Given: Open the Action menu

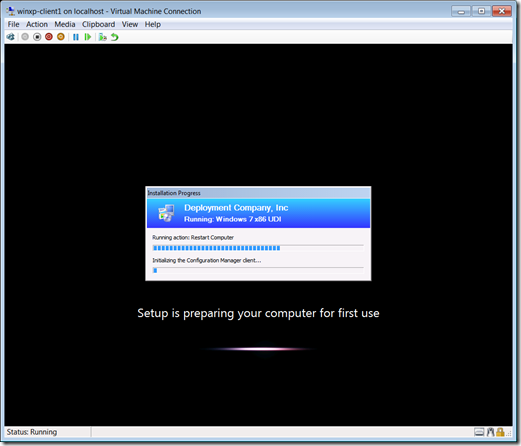Looking at the screenshot, I should [37, 24].
